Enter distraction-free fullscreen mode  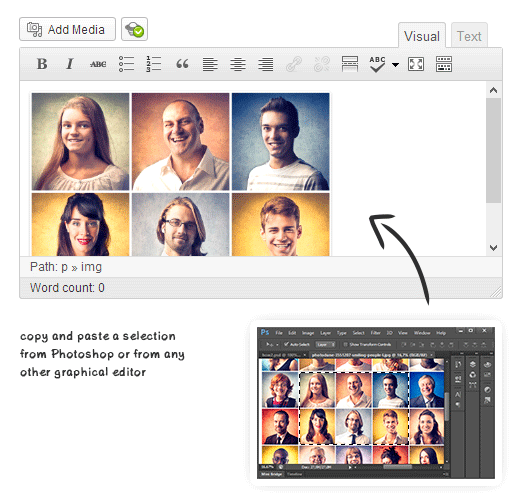point(416,64)
